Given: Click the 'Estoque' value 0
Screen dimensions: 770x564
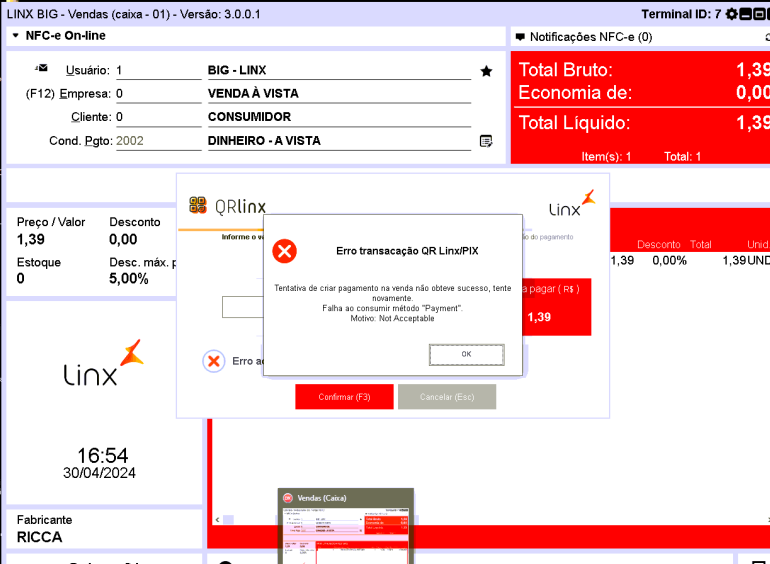Looking at the screenshot, I should click(20, 278).
